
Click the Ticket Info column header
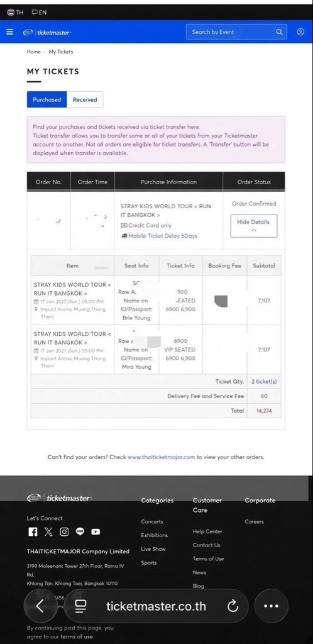(180, 266)
